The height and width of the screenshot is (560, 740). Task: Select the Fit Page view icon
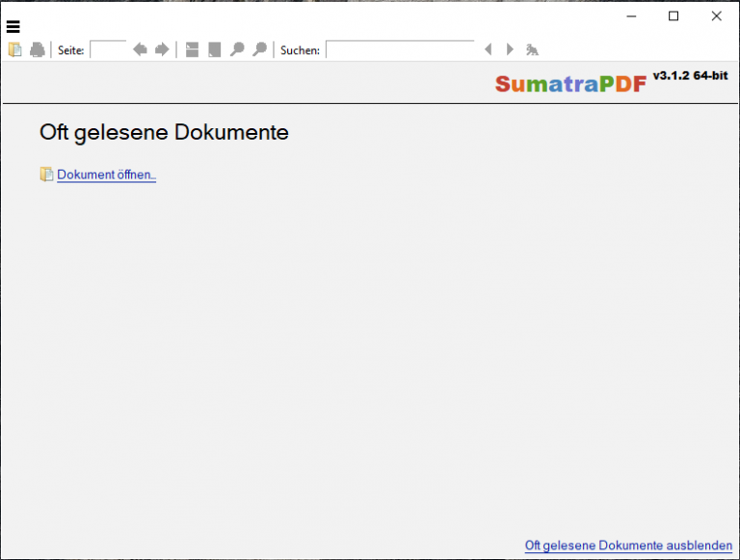pos(215,49)
